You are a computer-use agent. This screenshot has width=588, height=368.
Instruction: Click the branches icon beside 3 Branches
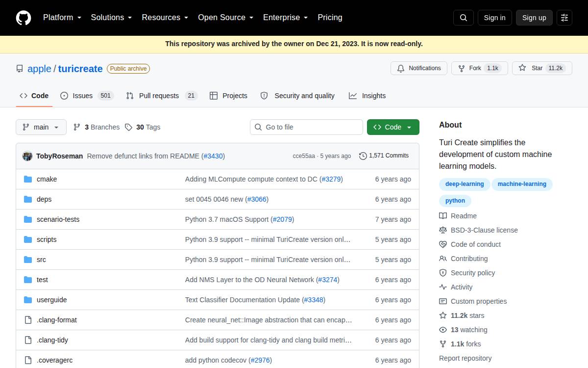coord(77,127)
